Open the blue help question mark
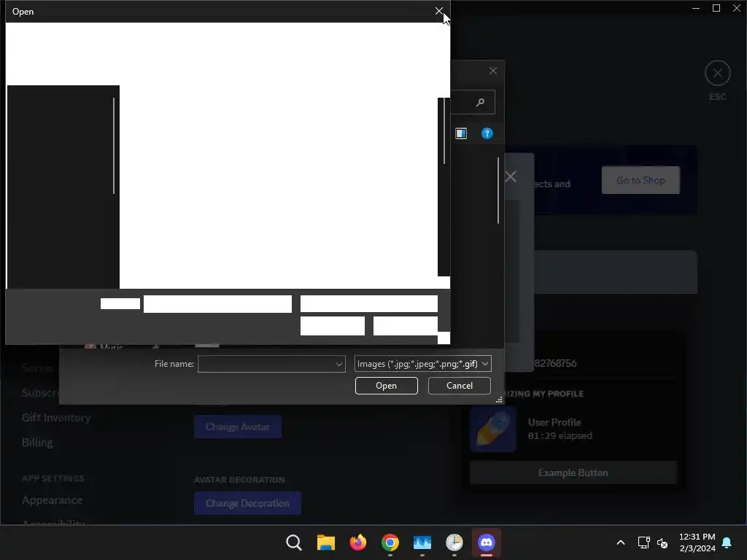Image resolution: width=747 pixels, height=560 pixels. pos(487,133)
